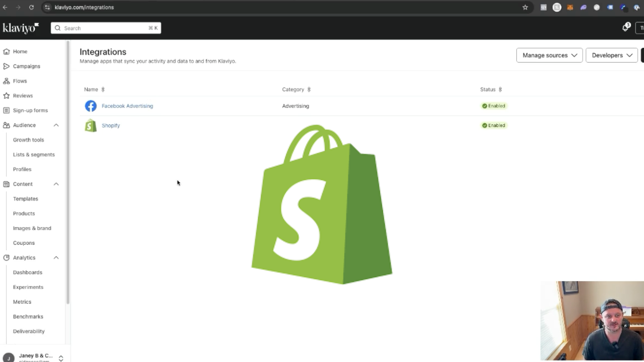Click the browser address bar URL
The image size is (644, 362).
84,8
